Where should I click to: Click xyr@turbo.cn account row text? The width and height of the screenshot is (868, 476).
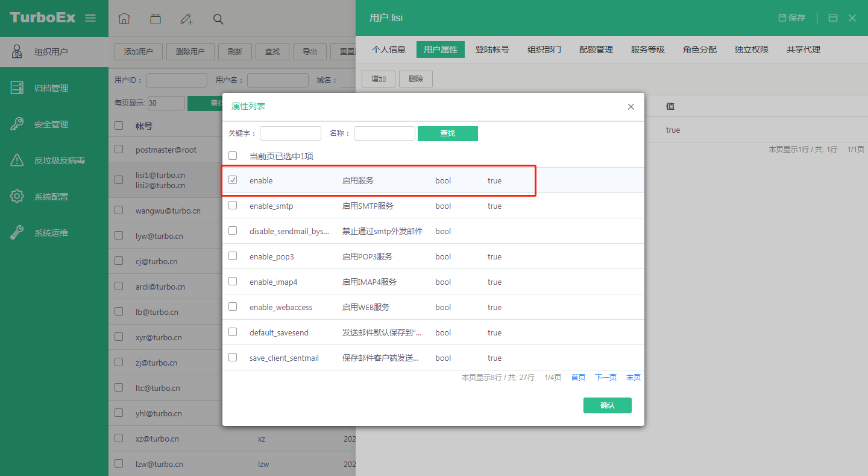[x=159, y=337]
